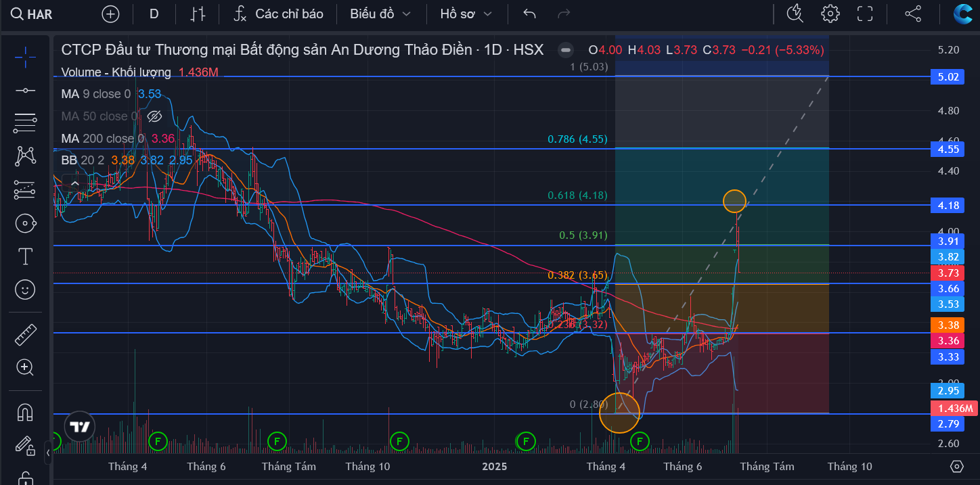Image resolution: width=980 pixels, height=485 pixels.
Task: Select the 0.382 (3.65) Fibonacci level label
Action: click(577, 275)
